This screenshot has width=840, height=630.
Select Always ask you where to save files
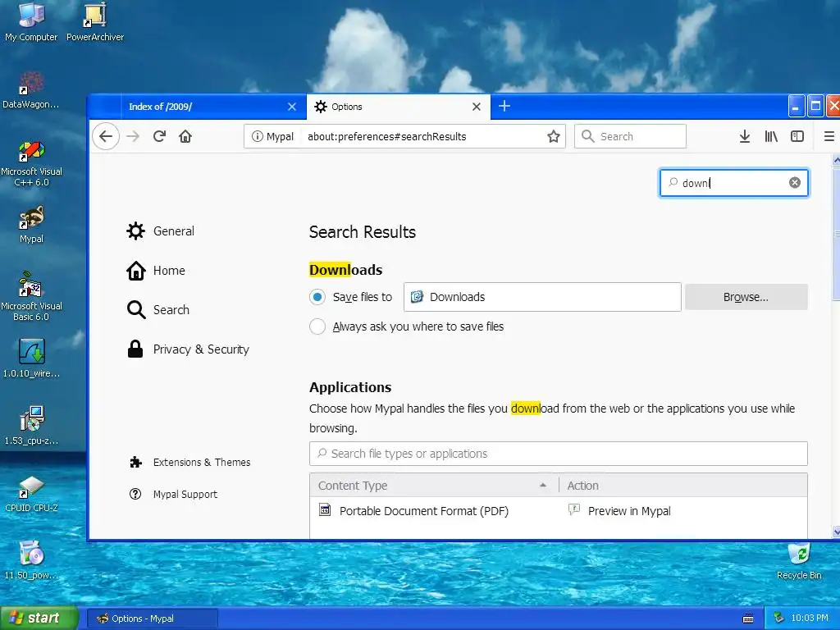(x=317, y=326)
